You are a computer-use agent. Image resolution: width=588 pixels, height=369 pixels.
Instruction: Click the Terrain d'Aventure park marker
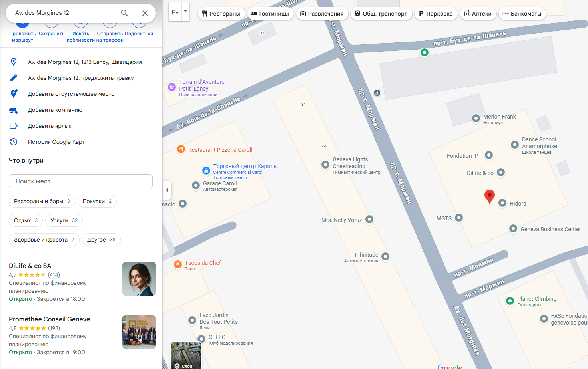pos(172,87)
